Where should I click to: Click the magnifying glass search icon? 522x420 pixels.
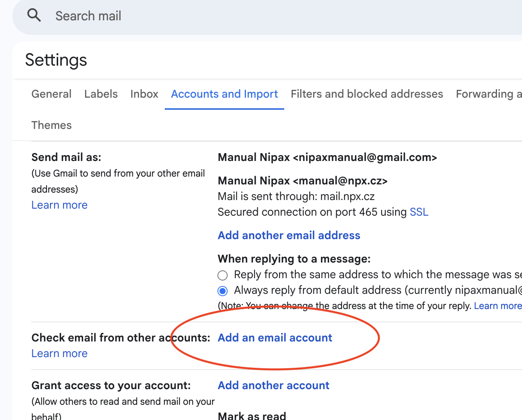click(34, 16)
